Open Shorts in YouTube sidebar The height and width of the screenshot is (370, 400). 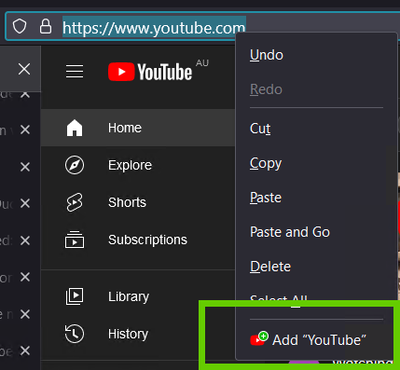[x=138, y=202]
